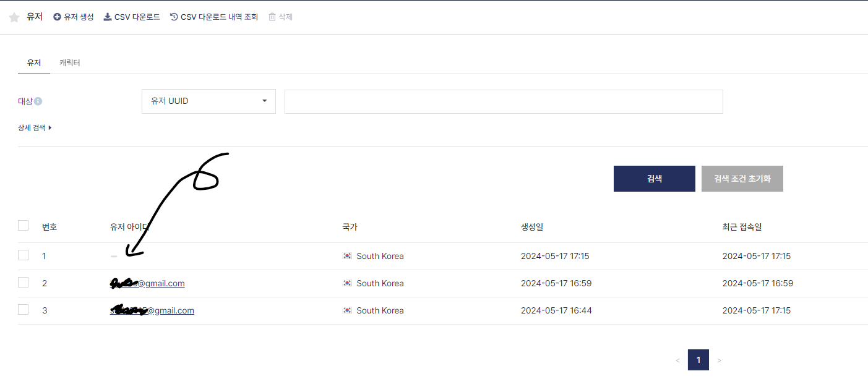Viewport: 868px width, 392px height.
Task: Click the CSV 다운로드 download icon
Action: 107,17
